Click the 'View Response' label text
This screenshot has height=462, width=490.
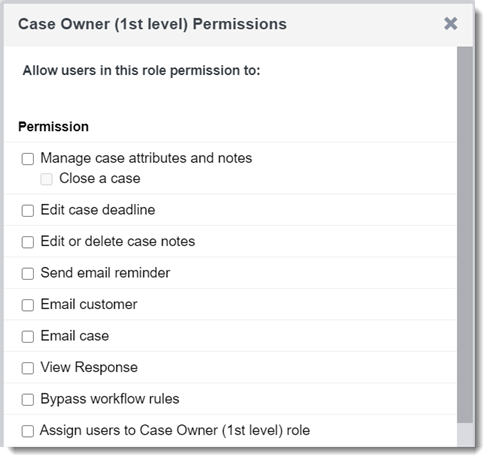[x=89, y=367]
